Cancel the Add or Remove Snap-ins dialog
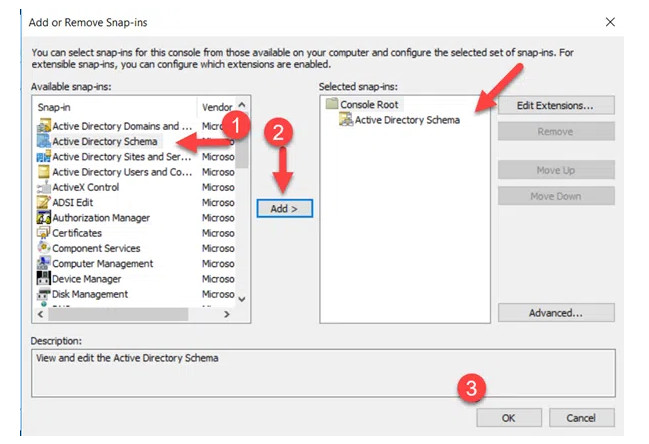 [x=580, y=417]
